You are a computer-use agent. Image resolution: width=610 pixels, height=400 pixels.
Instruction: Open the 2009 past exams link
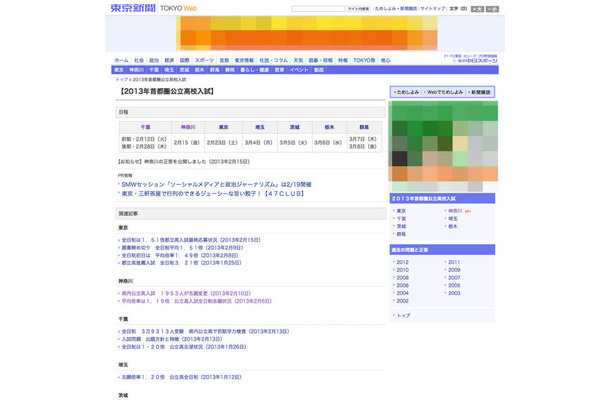pyautogui.click(x=454, y=270)
